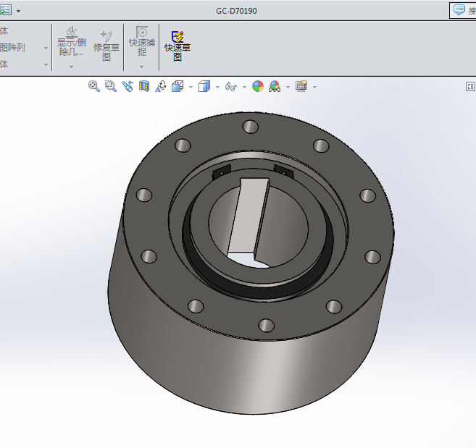Open View Orientation dropdown arrow
476x448 pixels.
point(191,87)
